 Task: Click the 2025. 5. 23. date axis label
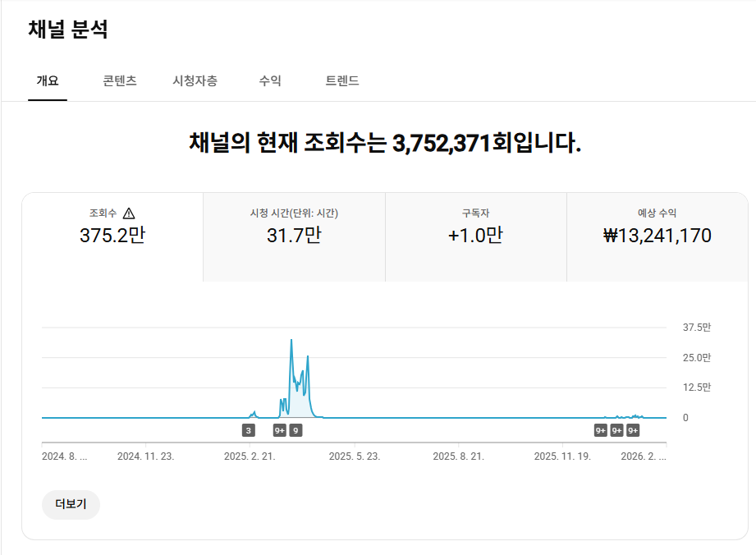coord(355,456)
